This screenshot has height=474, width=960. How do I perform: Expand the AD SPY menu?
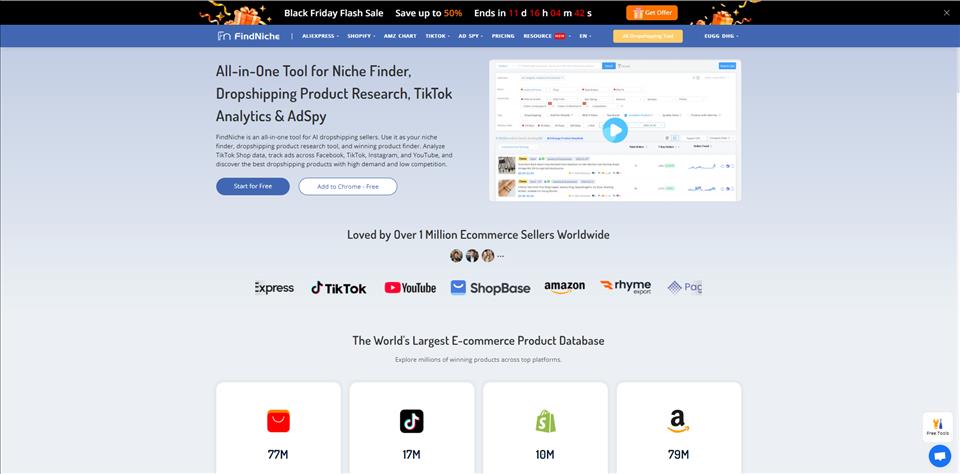[x=471, y=36]
